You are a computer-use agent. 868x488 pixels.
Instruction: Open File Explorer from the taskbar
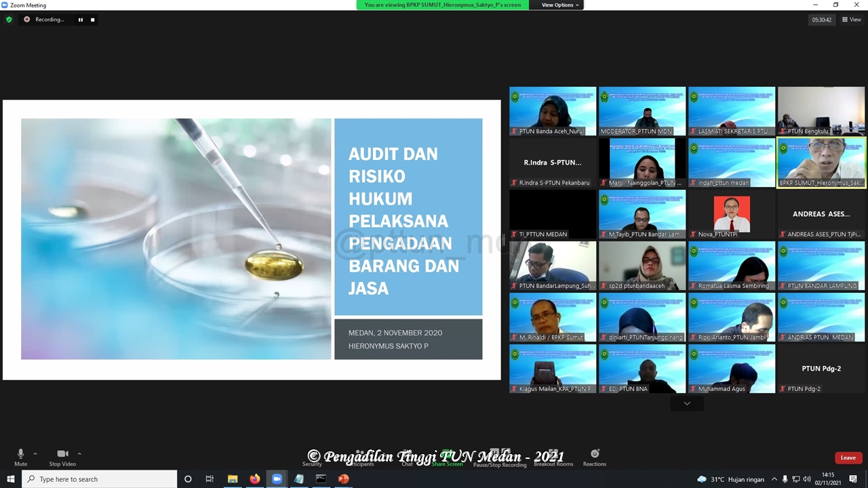(233, 479)
